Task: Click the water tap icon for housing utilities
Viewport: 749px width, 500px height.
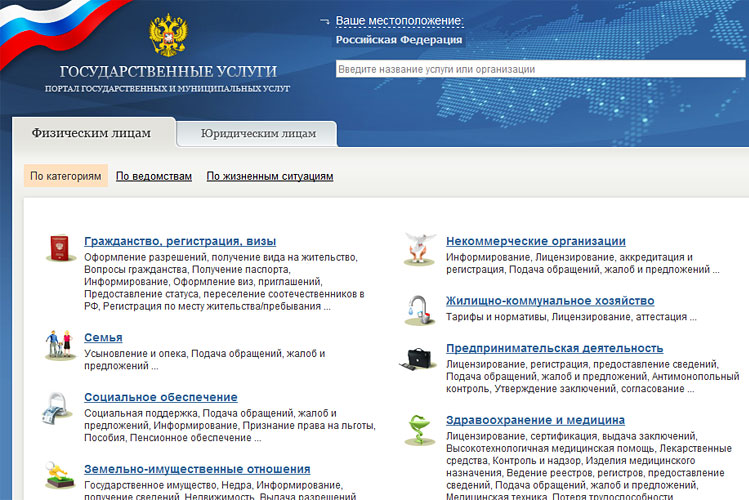Action: 420,310
